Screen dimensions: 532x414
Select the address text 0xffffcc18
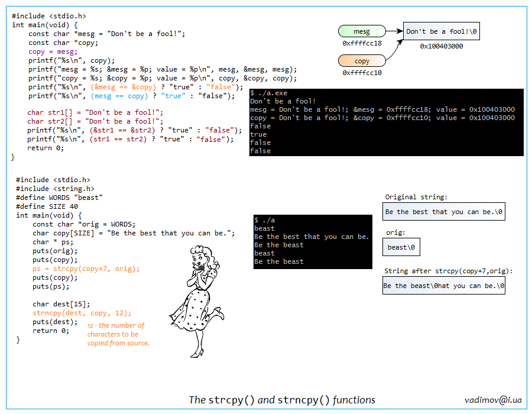point(362,43)
